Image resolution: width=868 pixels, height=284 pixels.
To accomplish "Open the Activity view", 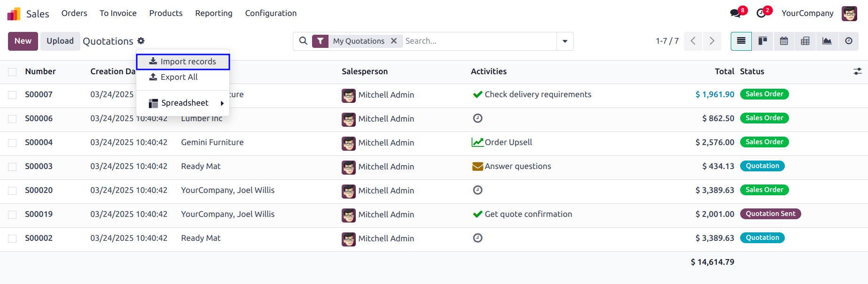I will pyautogui.click(x=848, y=41).
